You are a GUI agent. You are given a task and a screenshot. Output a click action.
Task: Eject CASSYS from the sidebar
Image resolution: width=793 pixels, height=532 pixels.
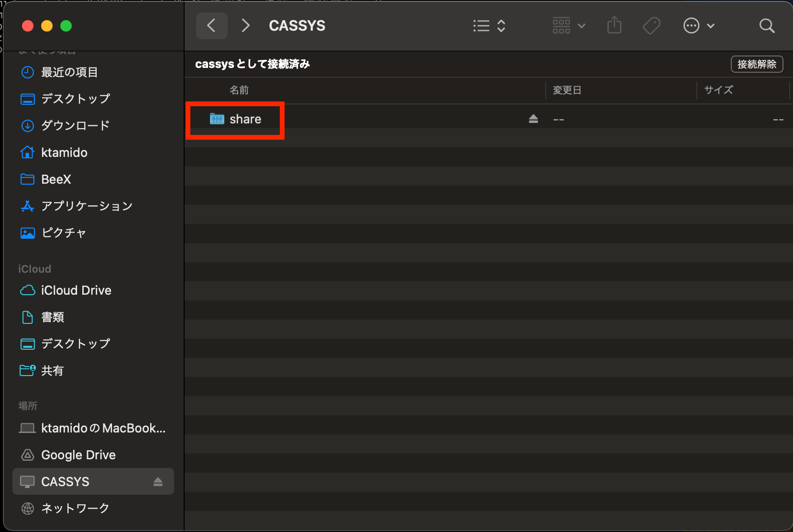tap(158, 482)
